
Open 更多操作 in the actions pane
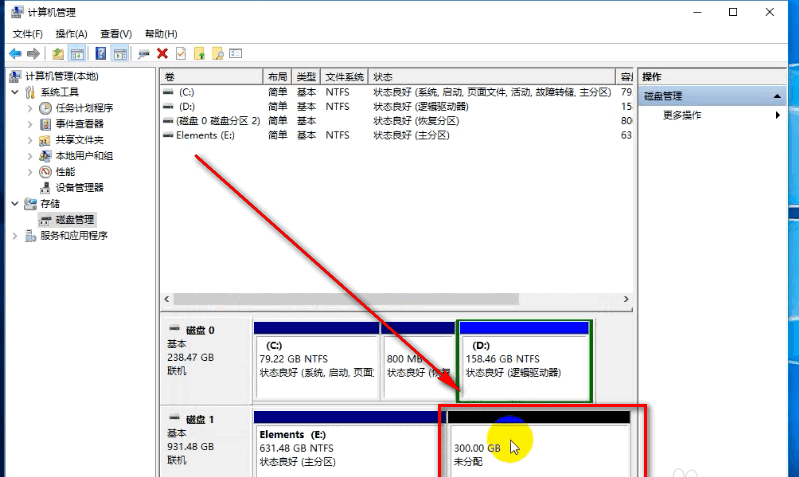click(x=682, y=115)
